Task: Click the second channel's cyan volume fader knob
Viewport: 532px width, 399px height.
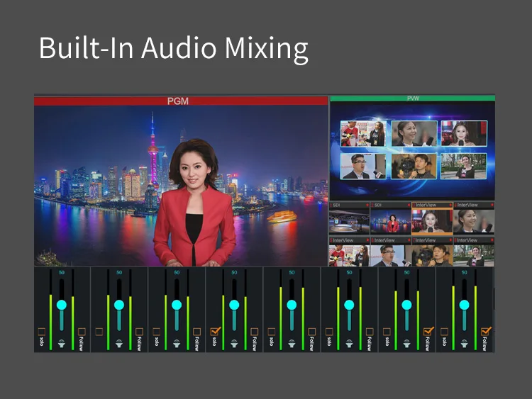Action: click(x=119, y=305)
